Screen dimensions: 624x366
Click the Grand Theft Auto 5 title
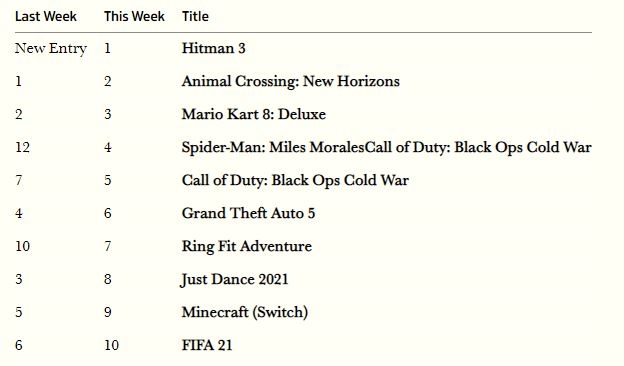[248, 213]
